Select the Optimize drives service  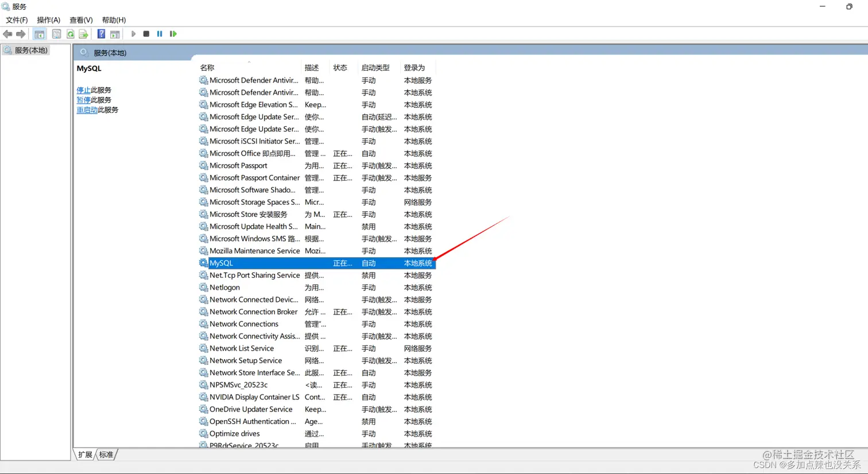pos(317,434)
